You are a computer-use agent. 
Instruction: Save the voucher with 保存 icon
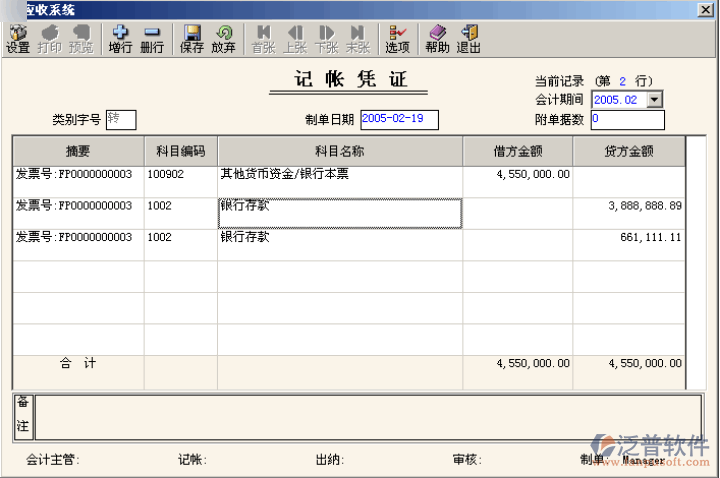[x=192, y=39]
